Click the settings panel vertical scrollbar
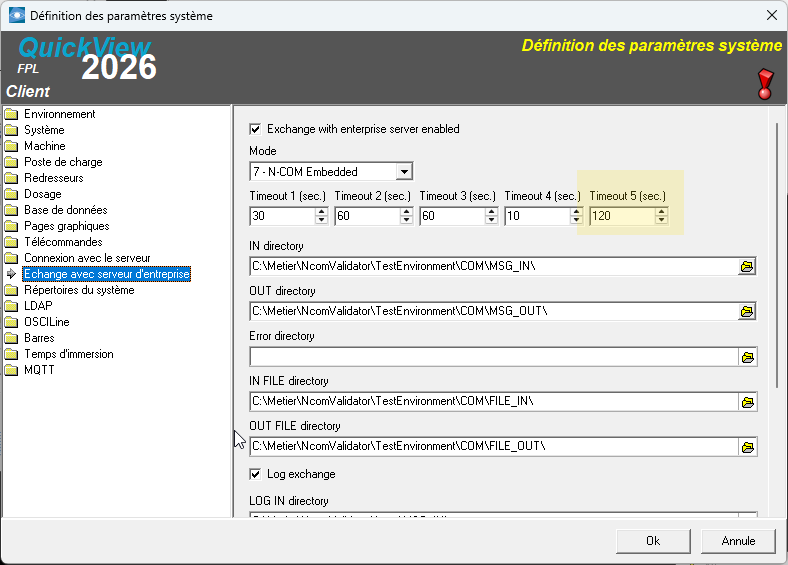 tap(776, 255)
